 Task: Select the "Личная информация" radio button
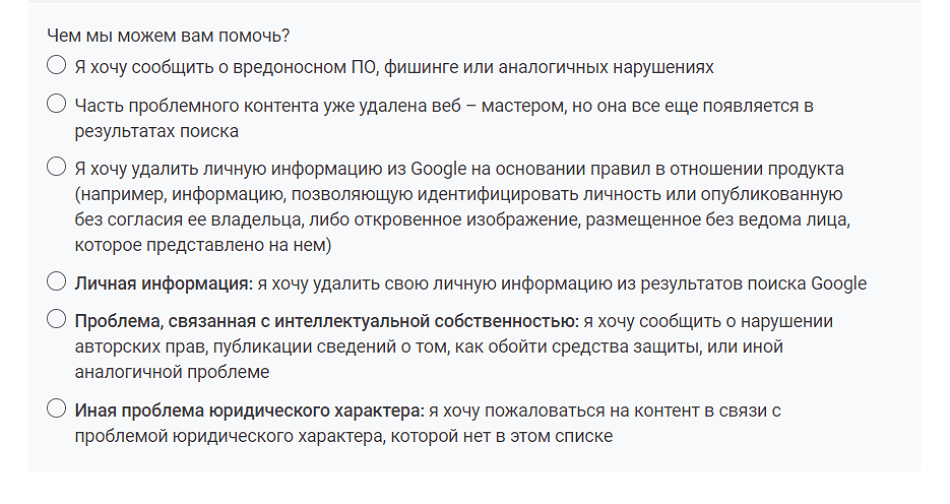[57, 282]
